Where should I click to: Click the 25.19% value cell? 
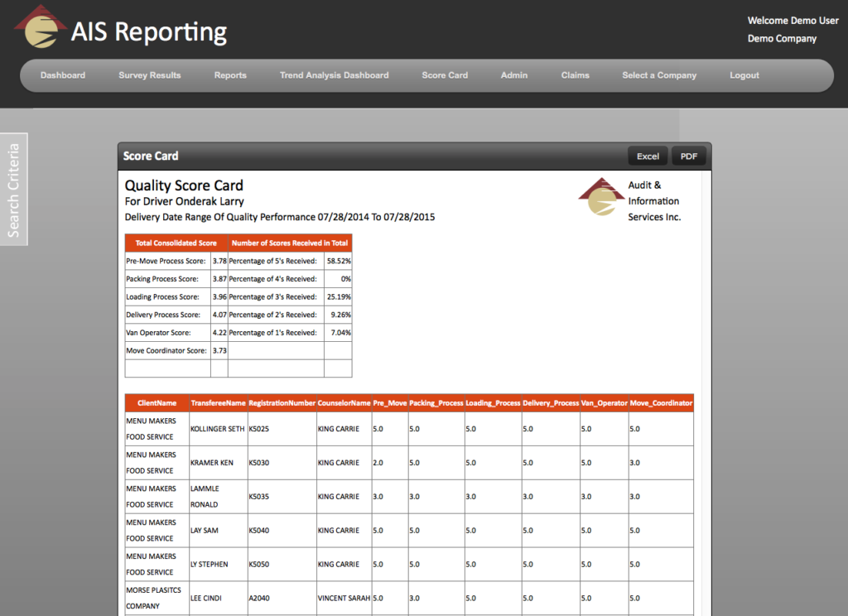point(339,296)
